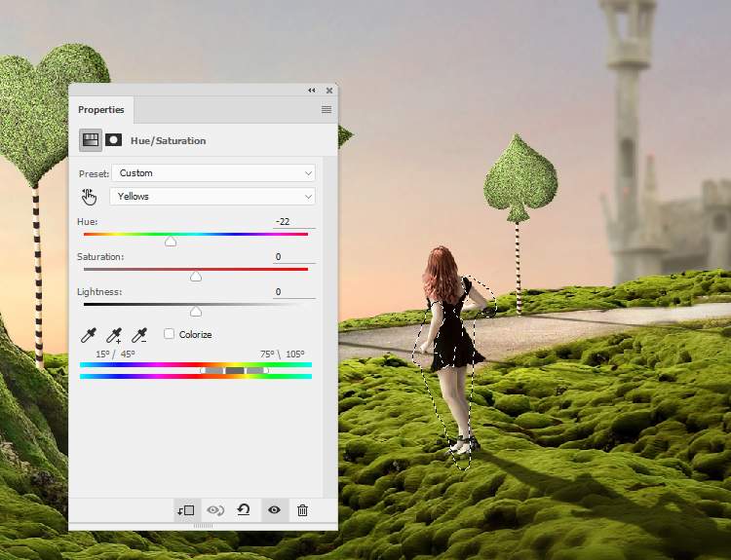This screenshot has height=560, width=731.
Task: Open the Preset dropdown showing Custom
Action: point(213,173)
